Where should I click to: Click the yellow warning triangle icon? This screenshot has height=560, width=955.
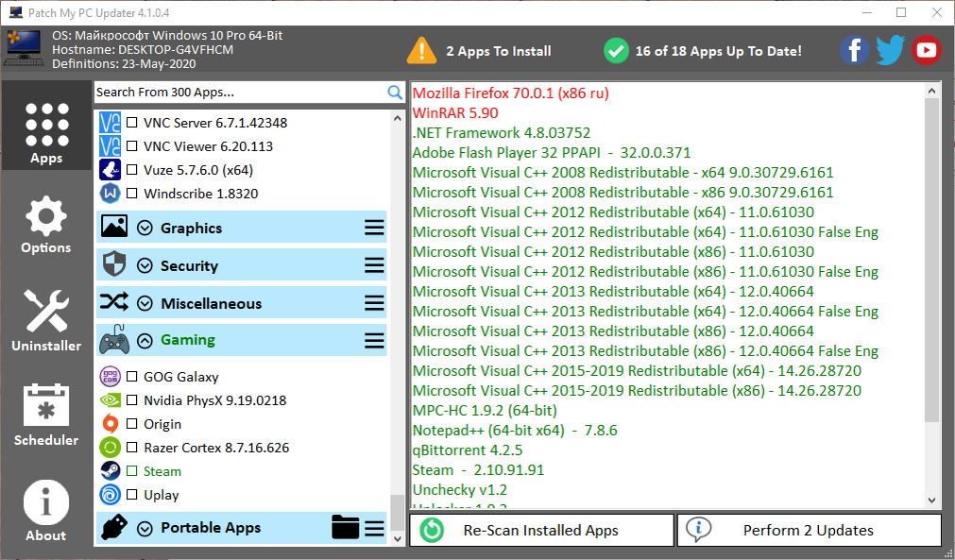pyautogui.click(x=421, y=50)
